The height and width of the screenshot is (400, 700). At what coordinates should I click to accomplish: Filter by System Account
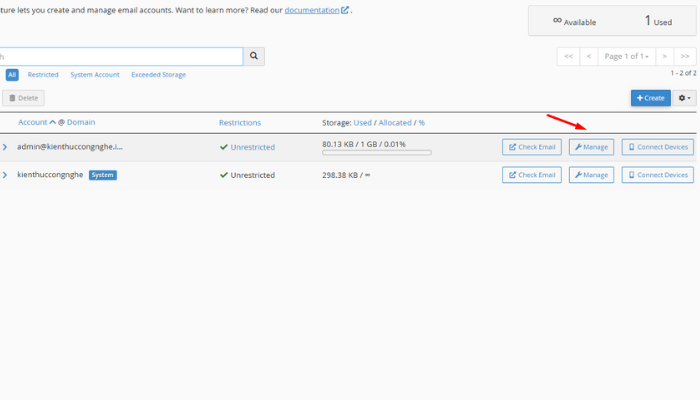(x=95, y=75)
